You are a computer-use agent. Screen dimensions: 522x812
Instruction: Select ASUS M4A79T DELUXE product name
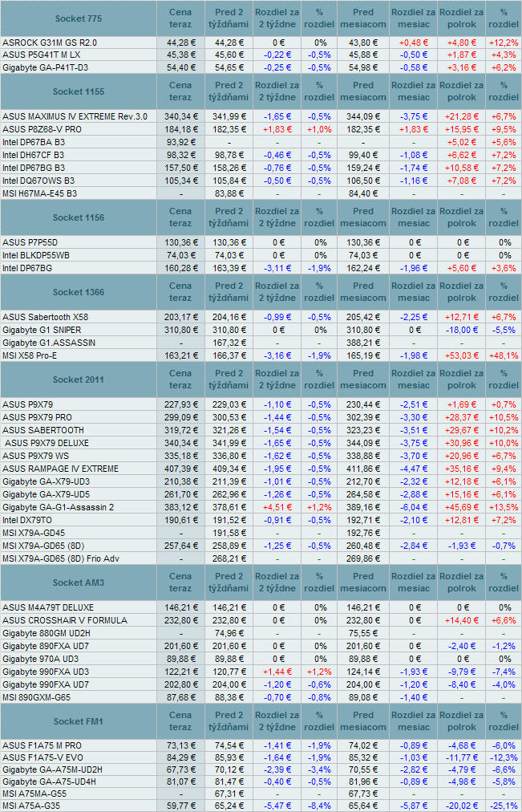pos(48,607)
